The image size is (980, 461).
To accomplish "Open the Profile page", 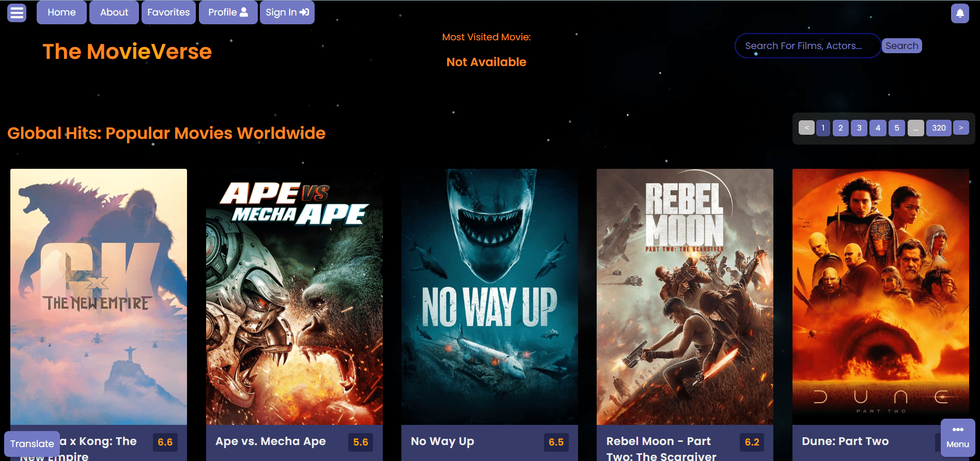I will (x=228, y=12).
